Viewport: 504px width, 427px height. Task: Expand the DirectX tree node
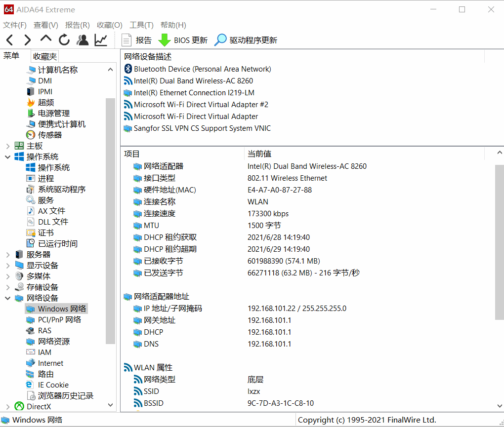click(x=8, y=407)
